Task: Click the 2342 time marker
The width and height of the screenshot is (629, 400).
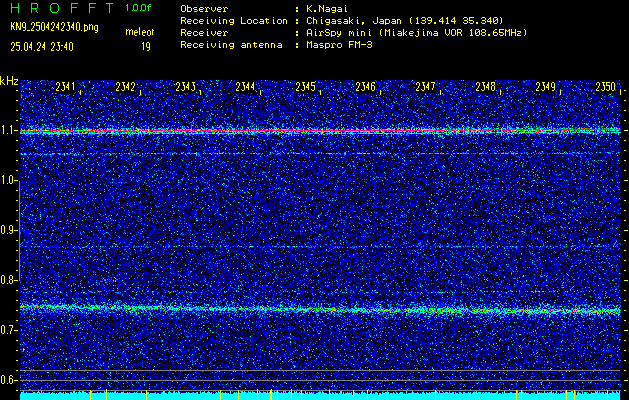Action: pos(125,87)
